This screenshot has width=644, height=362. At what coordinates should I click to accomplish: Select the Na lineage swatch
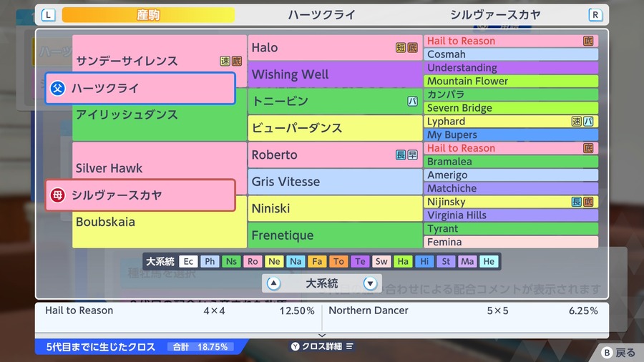(x=296, y=261)
